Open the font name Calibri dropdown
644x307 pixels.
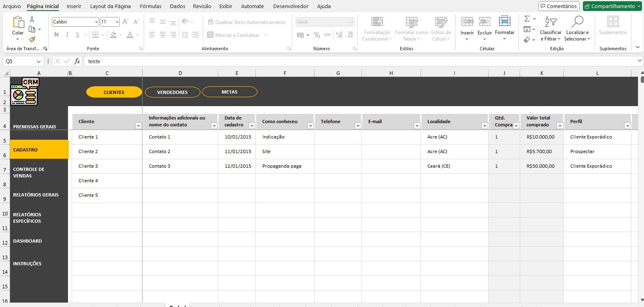[x=96, y=22]
